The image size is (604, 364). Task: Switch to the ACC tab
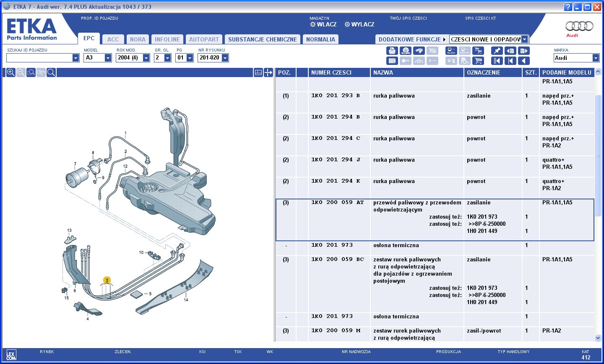pyautogui.click(x=113, y=39)
